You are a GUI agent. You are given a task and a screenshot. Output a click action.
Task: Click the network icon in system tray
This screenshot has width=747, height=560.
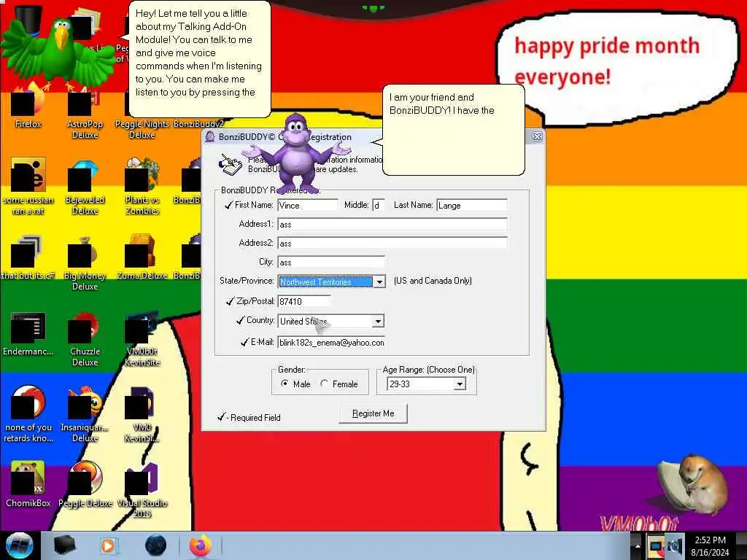[x=657, y=546]
